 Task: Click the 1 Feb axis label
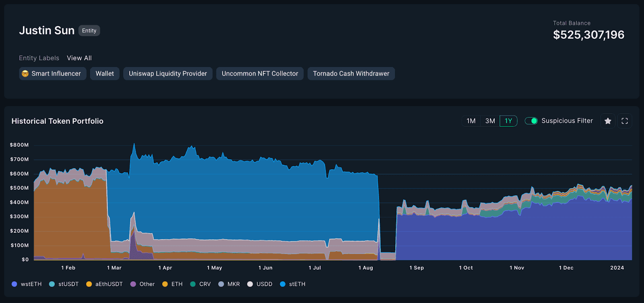tap(68, 268)
